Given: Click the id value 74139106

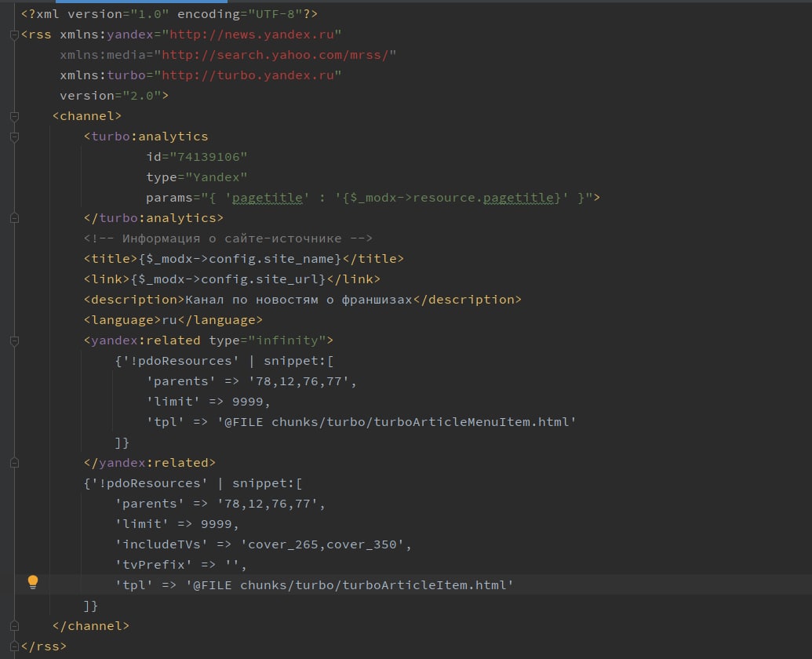Looking at the screenshot, I should click(x=208, y=157).
